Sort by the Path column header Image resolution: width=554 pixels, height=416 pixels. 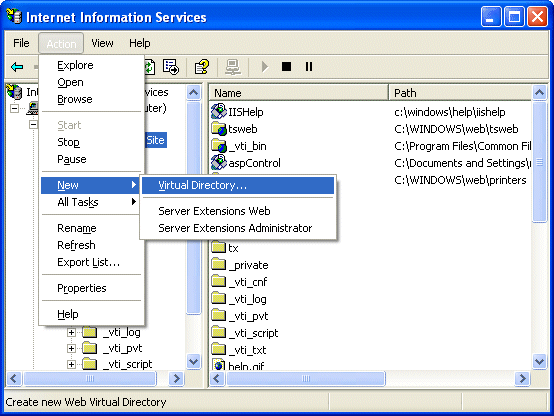460,93
